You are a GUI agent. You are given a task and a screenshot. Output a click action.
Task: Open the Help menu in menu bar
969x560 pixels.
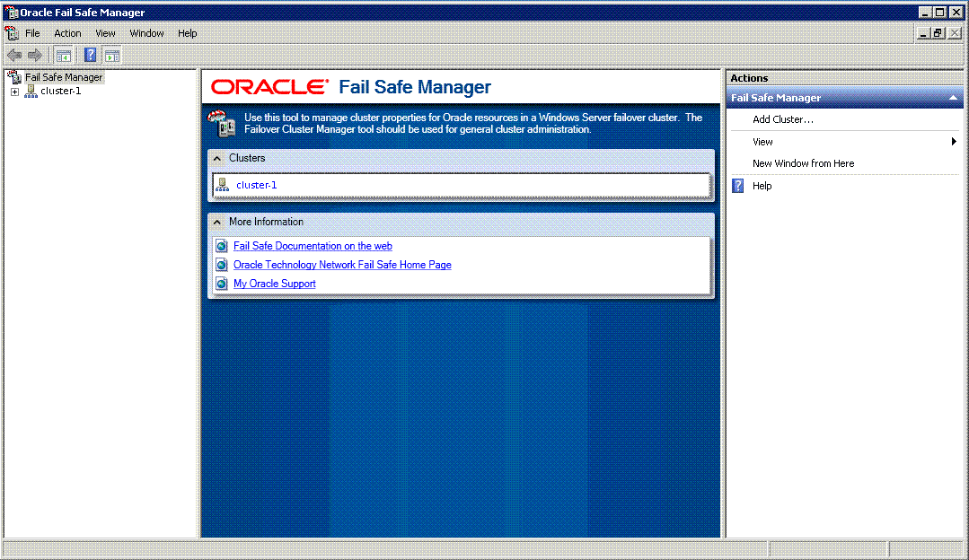pos(188,33)
